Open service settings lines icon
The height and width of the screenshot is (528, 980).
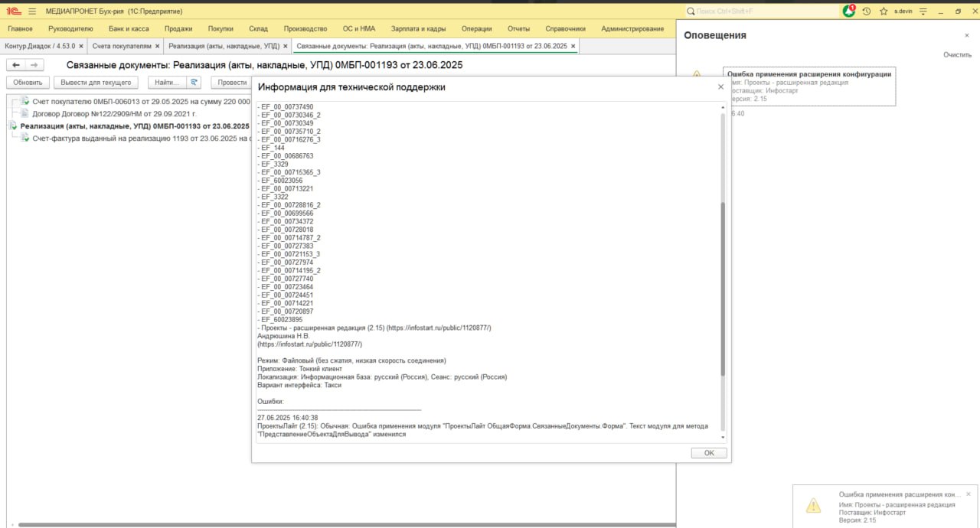924,11
